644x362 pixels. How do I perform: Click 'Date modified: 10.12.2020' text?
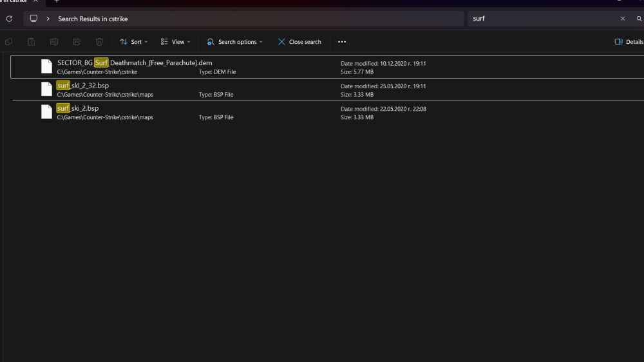pos(383,64)
